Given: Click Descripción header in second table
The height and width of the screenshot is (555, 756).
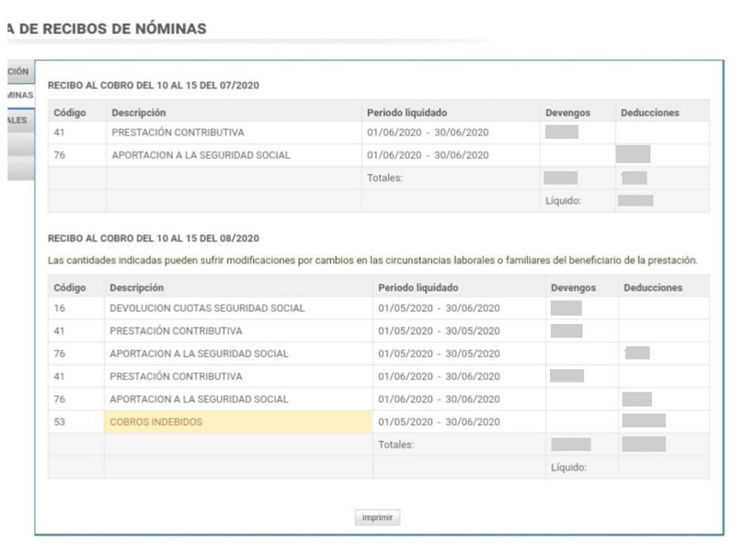Looking at the screenshot, I should [x=137, y=288].
